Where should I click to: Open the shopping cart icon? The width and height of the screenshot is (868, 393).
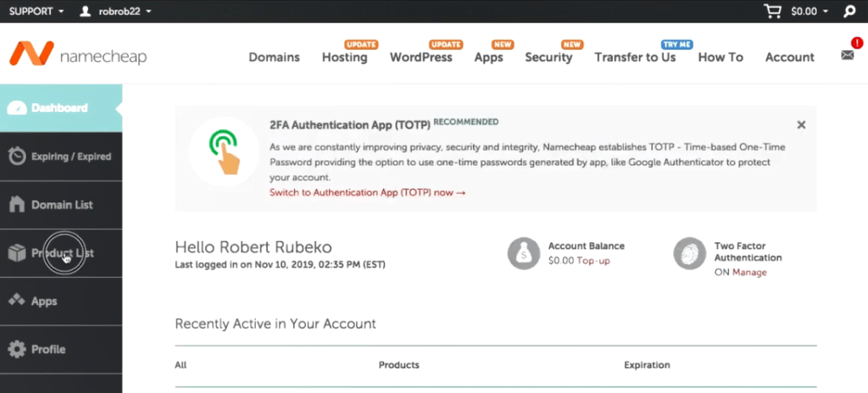click(x=774, y=11)
